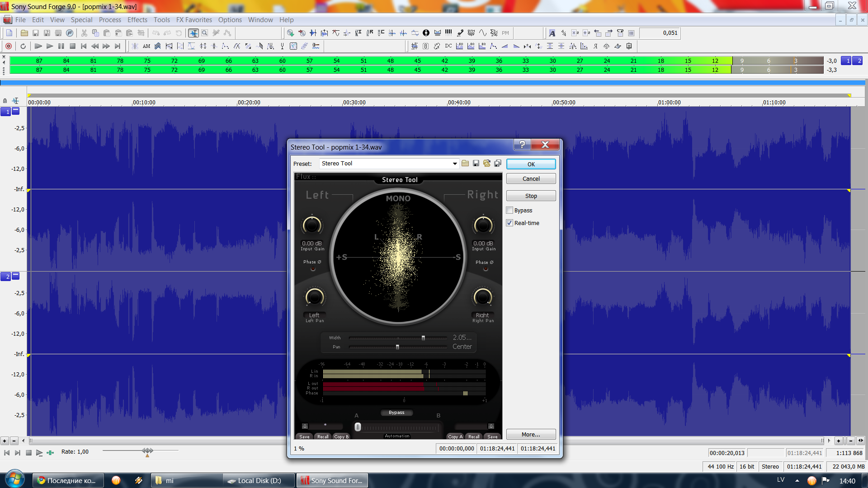Click the Record button in transport toolbar
This screenshot has height=488, width=868.
click(8, 46)
